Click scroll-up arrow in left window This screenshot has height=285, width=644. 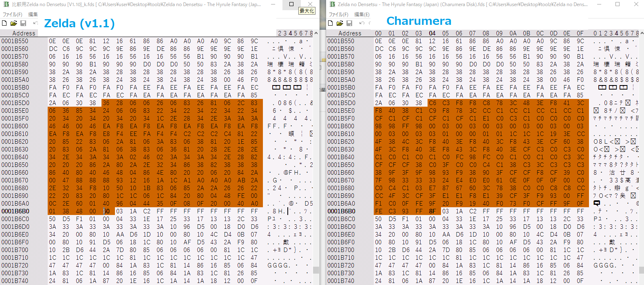pos(316,33)
